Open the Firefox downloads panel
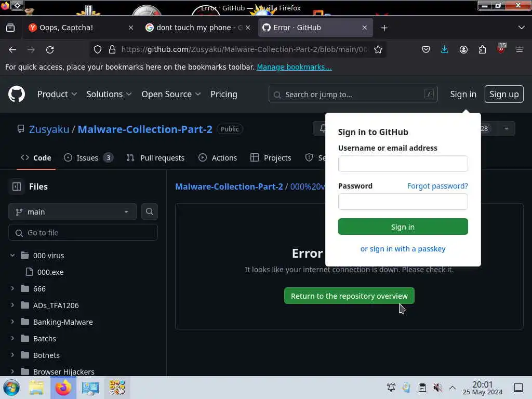This screenshot has width=532, height=399. pos(445,49)
